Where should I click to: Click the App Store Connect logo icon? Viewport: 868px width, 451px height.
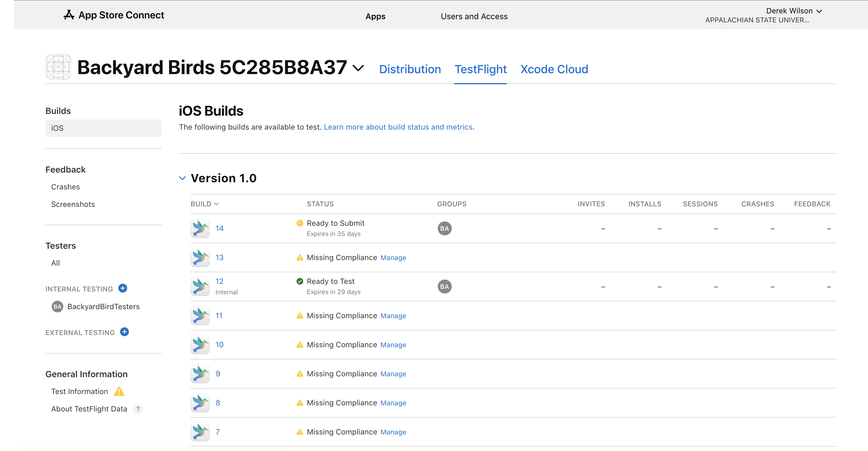click(69, 15)
